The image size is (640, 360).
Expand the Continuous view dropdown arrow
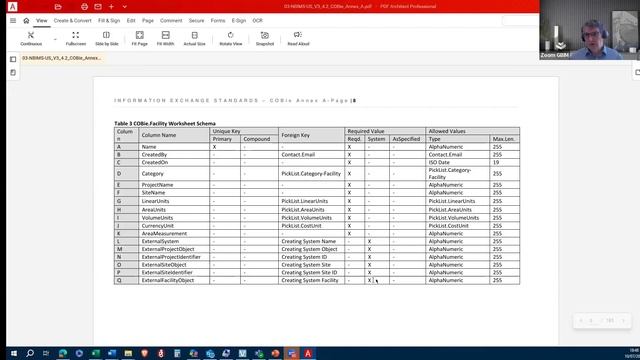tap(55, 40)
